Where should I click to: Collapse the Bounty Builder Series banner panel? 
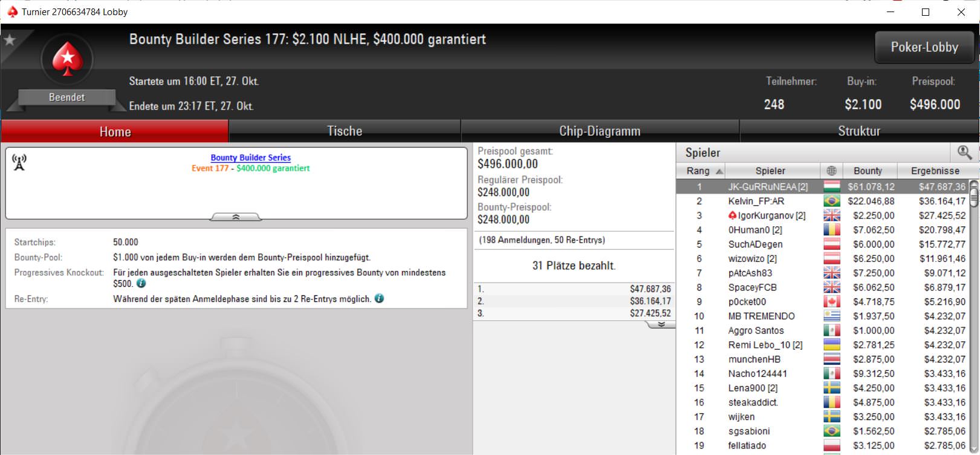236,217
